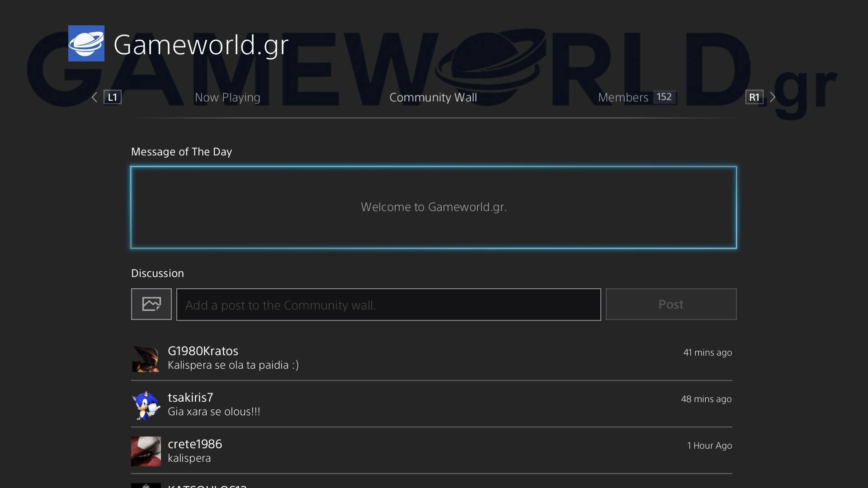
Task: Click the left chevron beside L1
Action: click(x=94, y=97)
